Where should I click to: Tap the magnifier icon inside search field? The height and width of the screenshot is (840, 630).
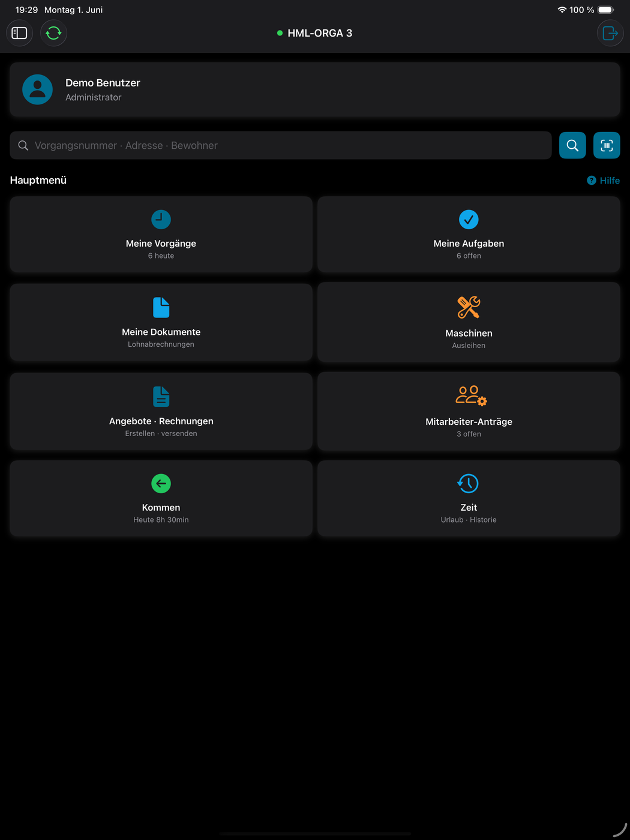[23, 145]
